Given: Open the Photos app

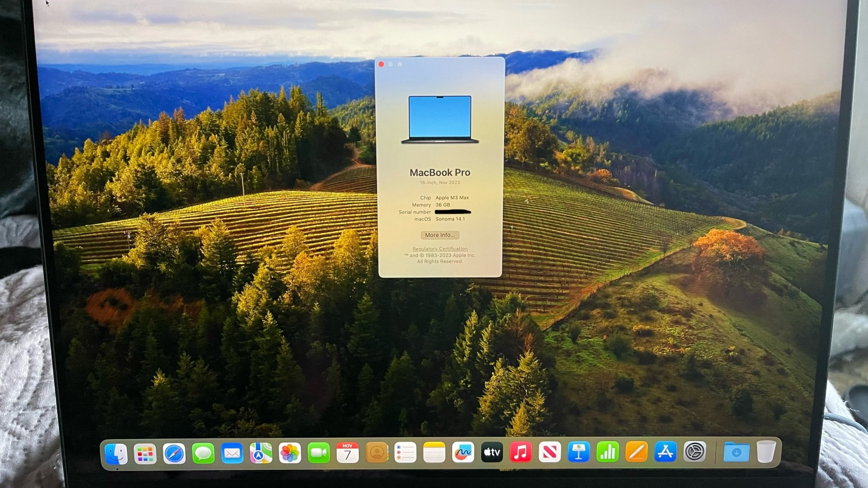Looking at the screenshot, I should pyautogui.click(x=289, y=453).
